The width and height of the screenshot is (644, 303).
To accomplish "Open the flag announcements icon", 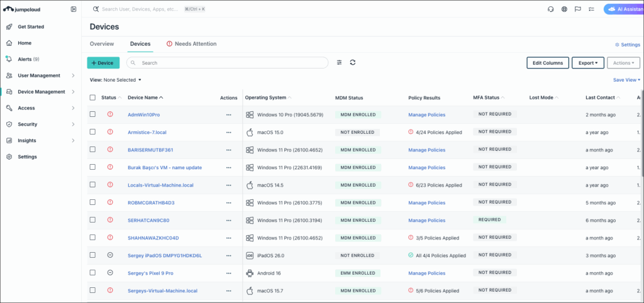I will click(577, 9).
